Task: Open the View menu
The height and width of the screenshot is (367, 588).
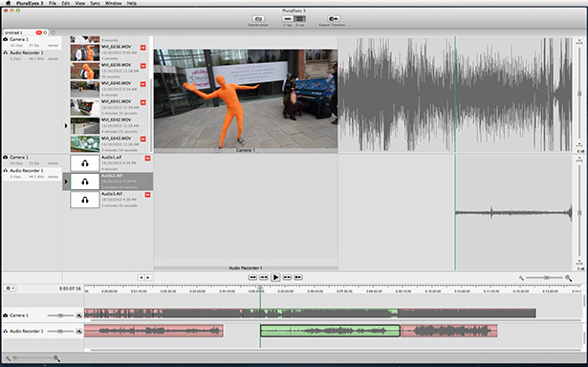Action: click(80, 3)
